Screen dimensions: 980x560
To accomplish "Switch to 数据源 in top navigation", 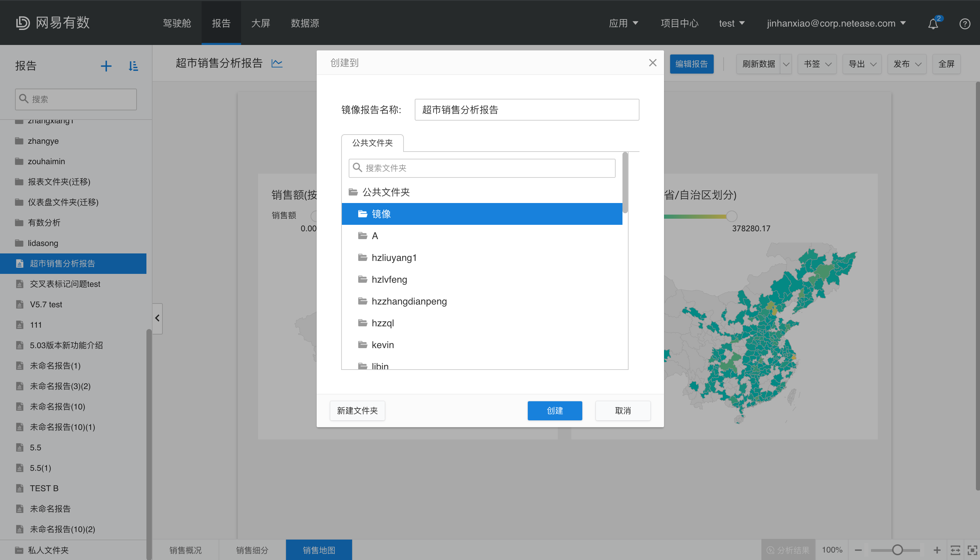I will (305, 24).
